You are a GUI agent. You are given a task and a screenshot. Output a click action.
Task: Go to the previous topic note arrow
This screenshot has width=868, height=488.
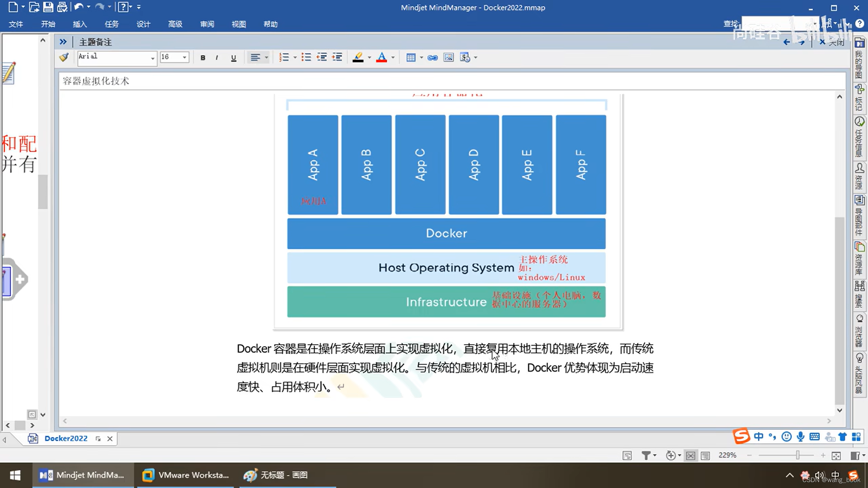pos(787,42)
